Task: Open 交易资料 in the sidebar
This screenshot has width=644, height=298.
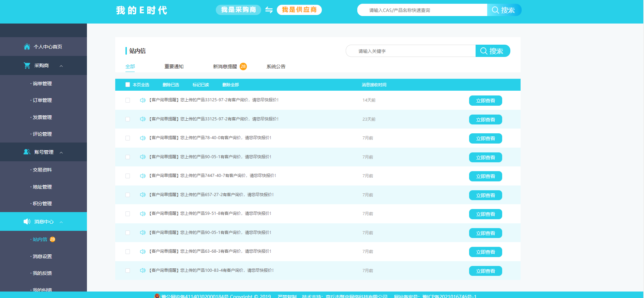Action: click(42, 170)
